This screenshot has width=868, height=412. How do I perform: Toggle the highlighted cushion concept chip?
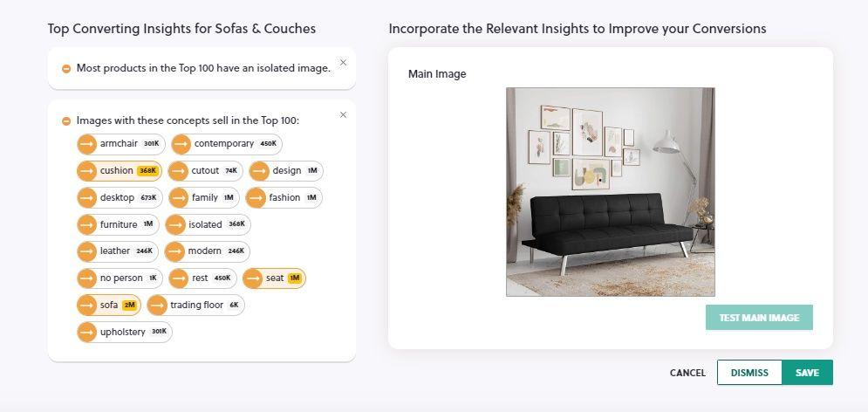tap(119, 171)
